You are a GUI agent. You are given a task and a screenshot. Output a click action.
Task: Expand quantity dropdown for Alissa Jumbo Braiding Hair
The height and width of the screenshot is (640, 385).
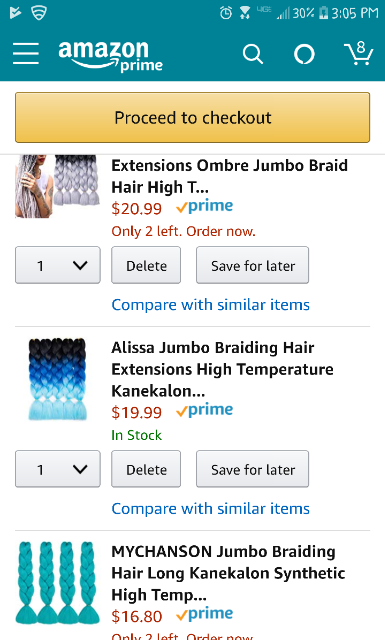(58, 469)
